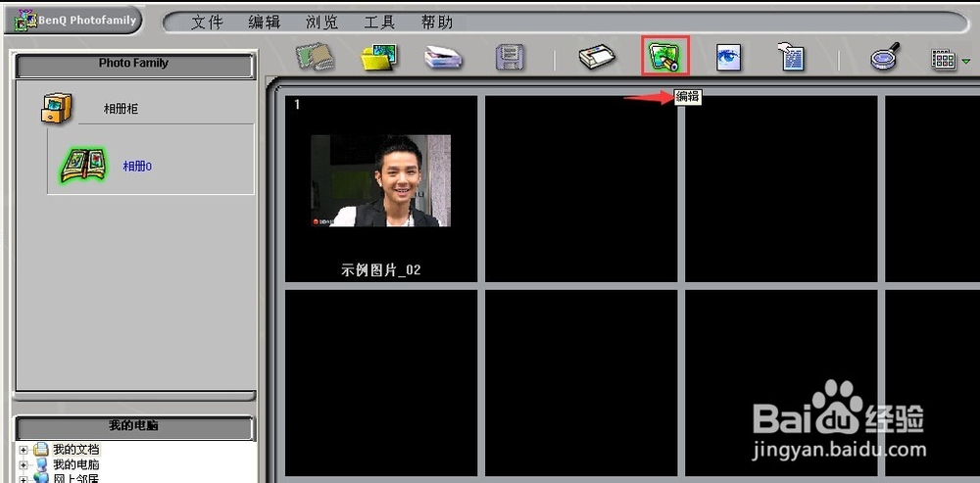Click the floppy disk save icon
Viewport: 980px width, 483px height.
click(510, 58)
